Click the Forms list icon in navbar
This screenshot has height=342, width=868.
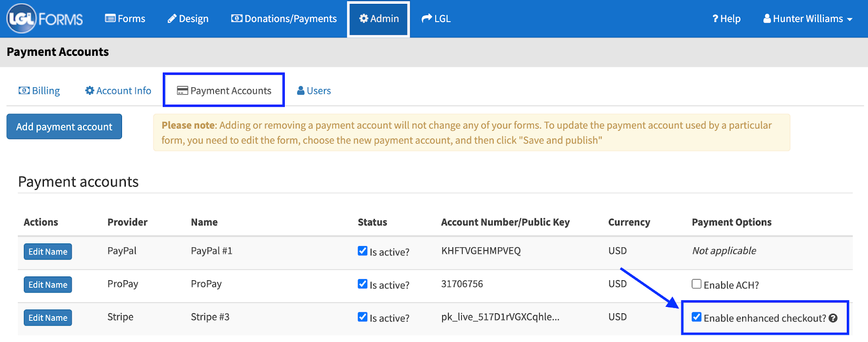(x=110, y=18)
